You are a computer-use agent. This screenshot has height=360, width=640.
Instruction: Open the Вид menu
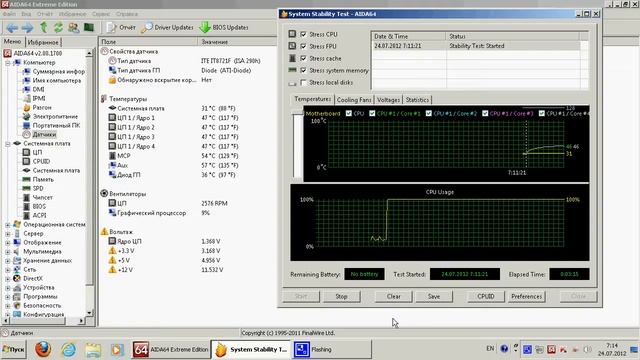pyautogui.click(x=26, y=14)
